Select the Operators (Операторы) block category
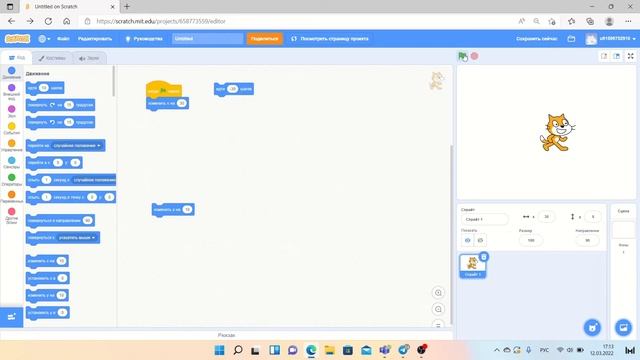The width and height of the screenshot is (640, 360). pyautogui.click(x=11, y=180)
